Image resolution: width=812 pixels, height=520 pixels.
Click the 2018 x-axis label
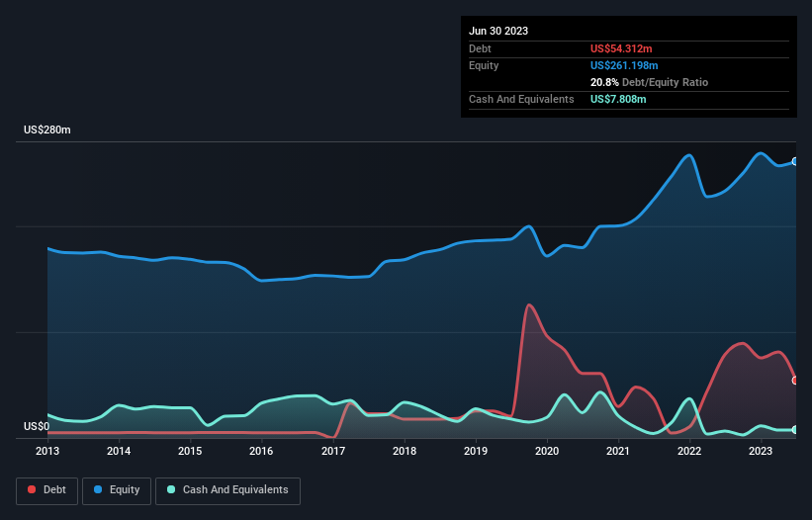click(x=405, y=451)
